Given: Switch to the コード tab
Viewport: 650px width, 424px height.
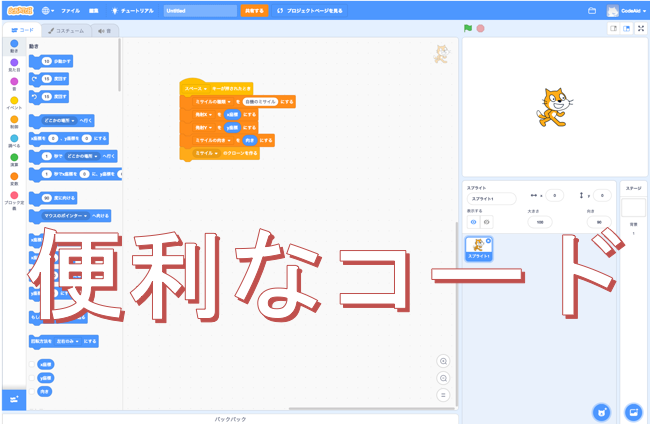Looking at the screenshot, I should pos(22,30).
